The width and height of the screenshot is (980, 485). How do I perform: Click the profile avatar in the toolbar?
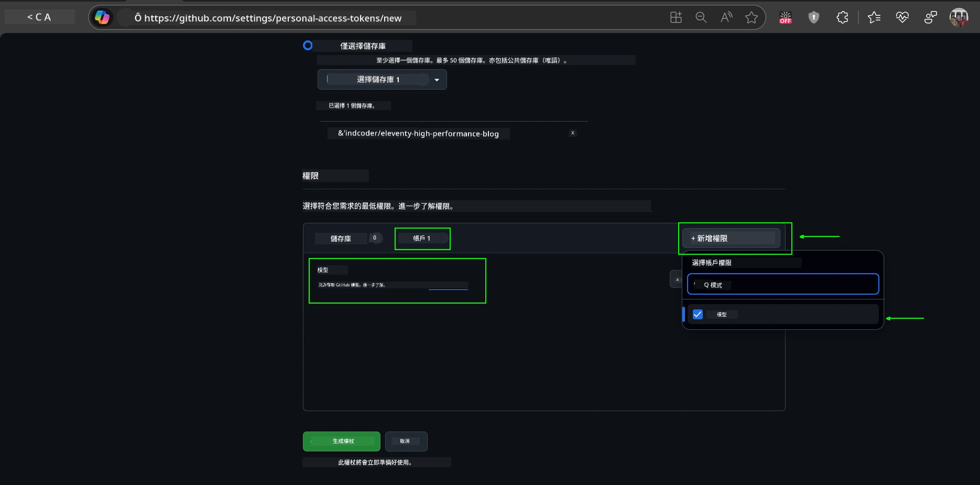(x=959, y=17)
